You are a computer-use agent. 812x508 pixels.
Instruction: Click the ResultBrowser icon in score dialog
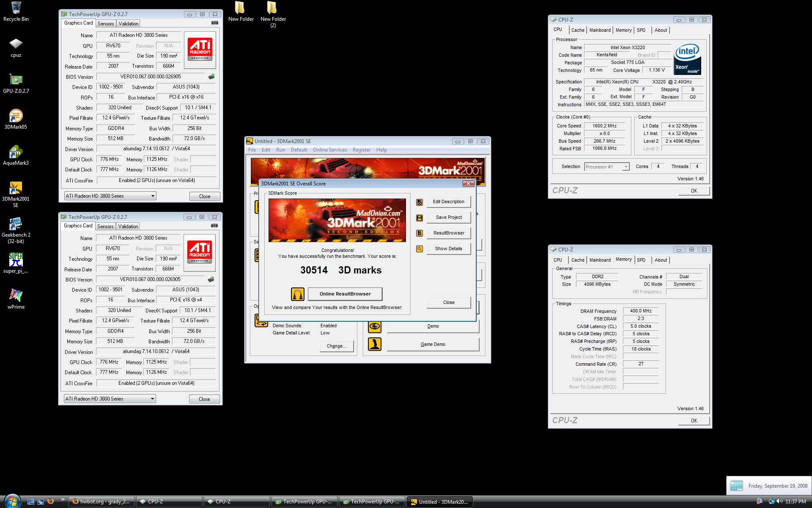[420, 233]
